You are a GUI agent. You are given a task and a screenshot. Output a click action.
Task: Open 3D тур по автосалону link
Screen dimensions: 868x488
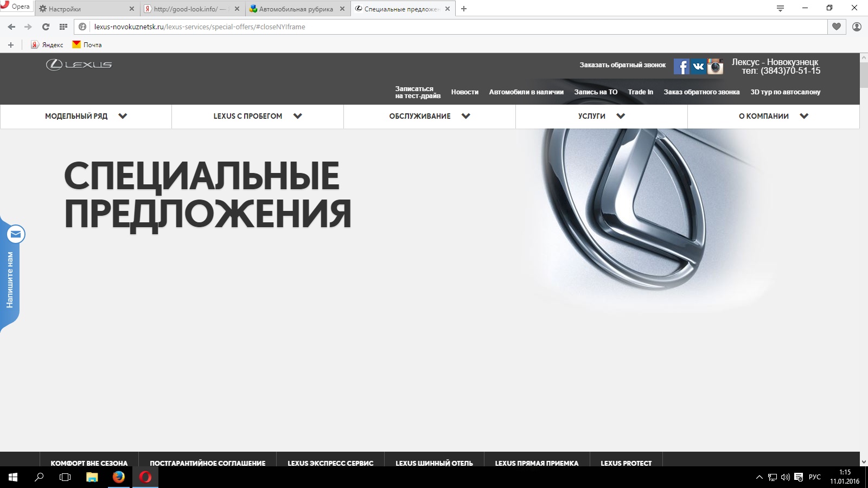[x=786, y=92]
